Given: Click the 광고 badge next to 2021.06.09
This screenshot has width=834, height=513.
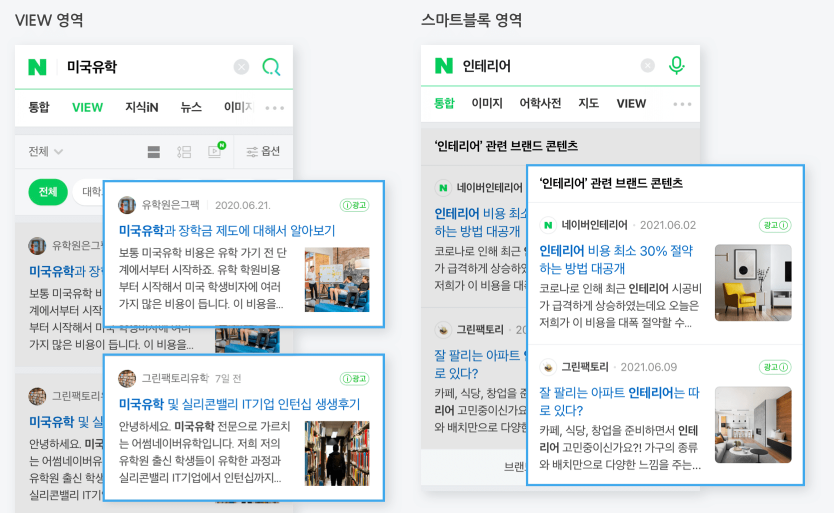Looking at the screenshot, I should (x=775, y=367).
